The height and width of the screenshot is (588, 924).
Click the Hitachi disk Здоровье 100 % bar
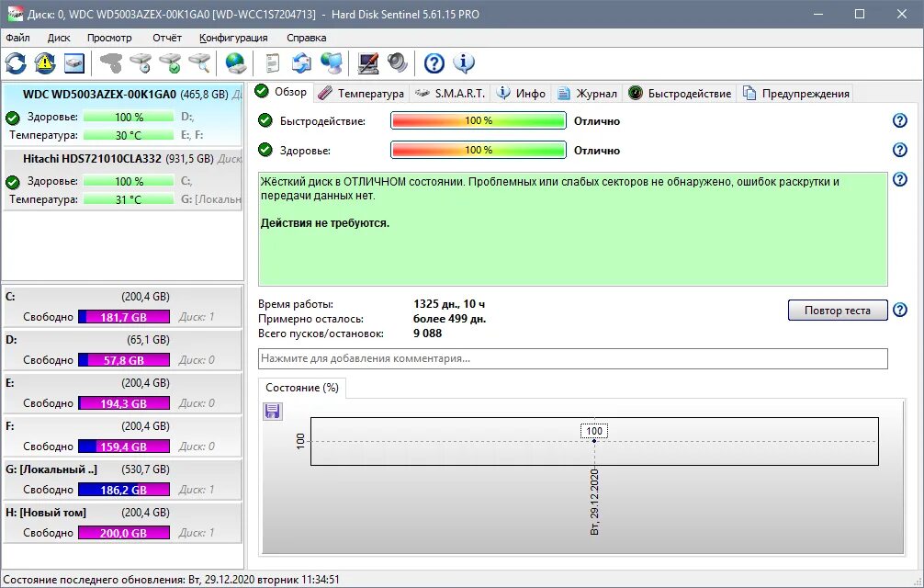pyautogui.click(x=129, y=181)
